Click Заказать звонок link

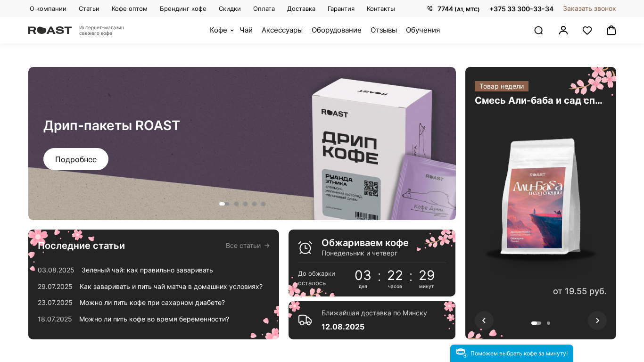pos(589,8)
